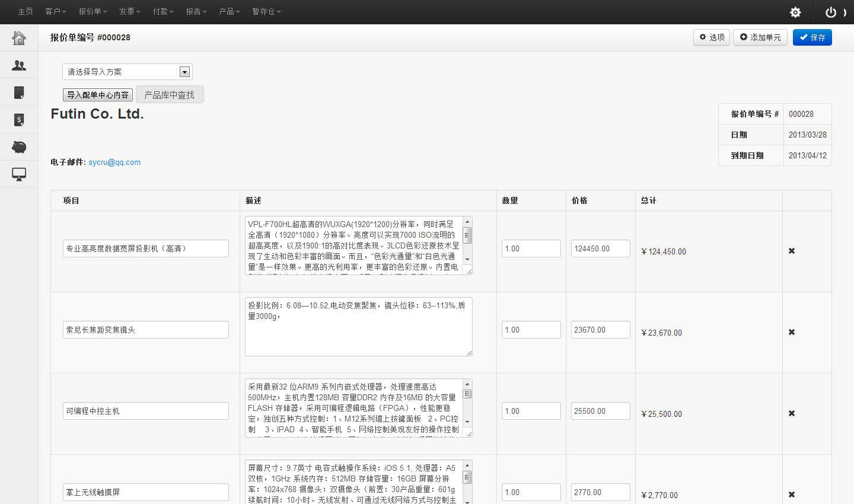
Task: Click the 选项 button
Action: click(x=712, y=37)
